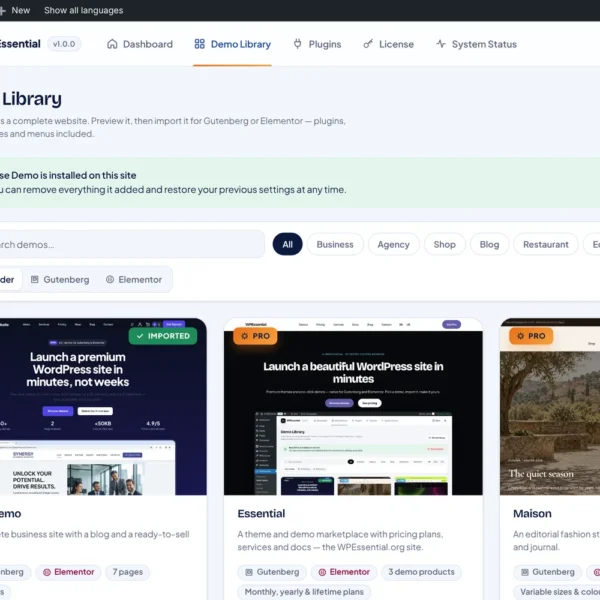Filter demos by Restaurant
Screen dimensions: 600x600
pos(546,244)
